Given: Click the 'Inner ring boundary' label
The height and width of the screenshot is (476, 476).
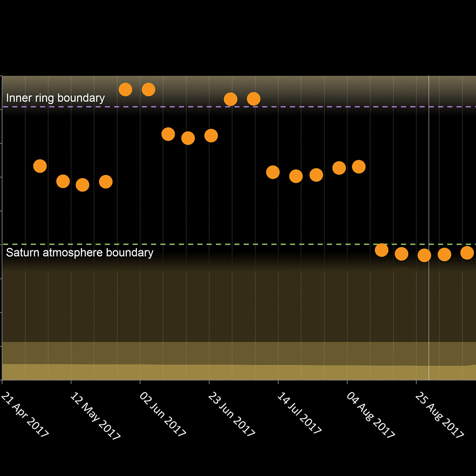Looking at the screenshot, I should 56,98.
